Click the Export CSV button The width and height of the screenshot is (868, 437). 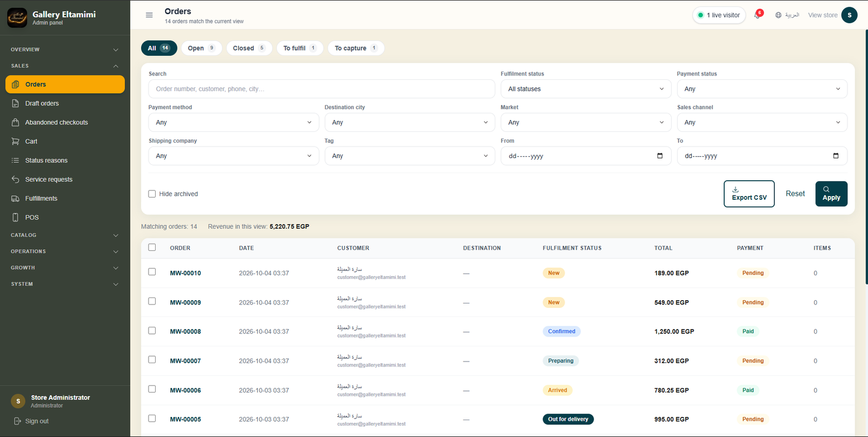[749, 194]
